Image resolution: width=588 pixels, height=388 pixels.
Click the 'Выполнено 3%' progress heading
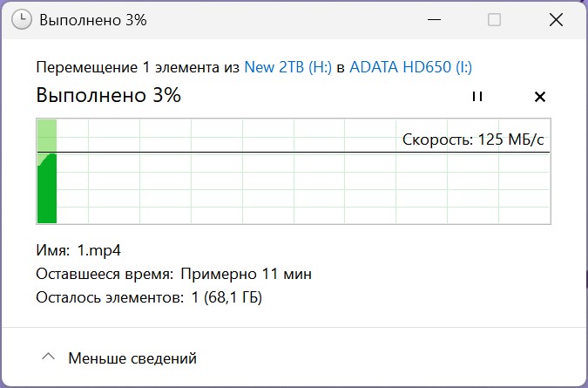[108, 95]
